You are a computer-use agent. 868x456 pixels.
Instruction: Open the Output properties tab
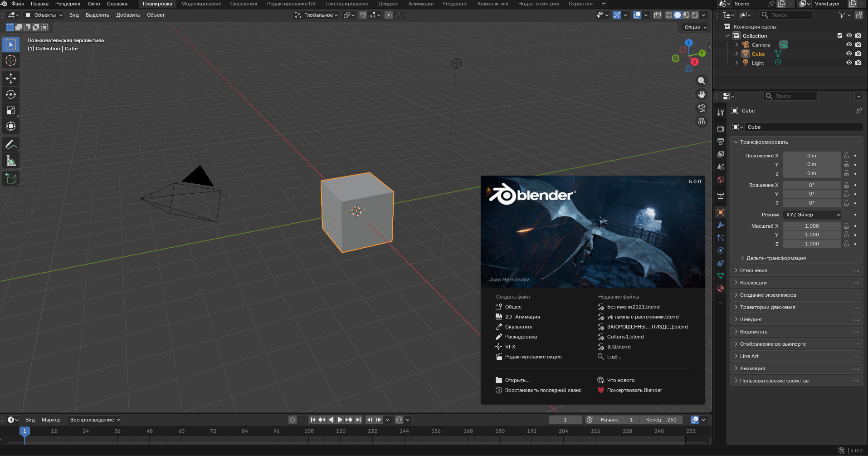click(x=721, y=142)
